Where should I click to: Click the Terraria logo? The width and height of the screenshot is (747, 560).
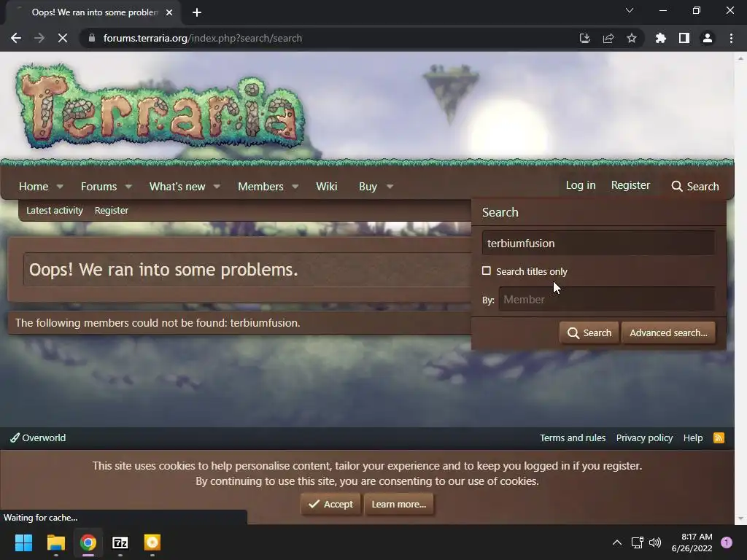(x=160, y=106)
